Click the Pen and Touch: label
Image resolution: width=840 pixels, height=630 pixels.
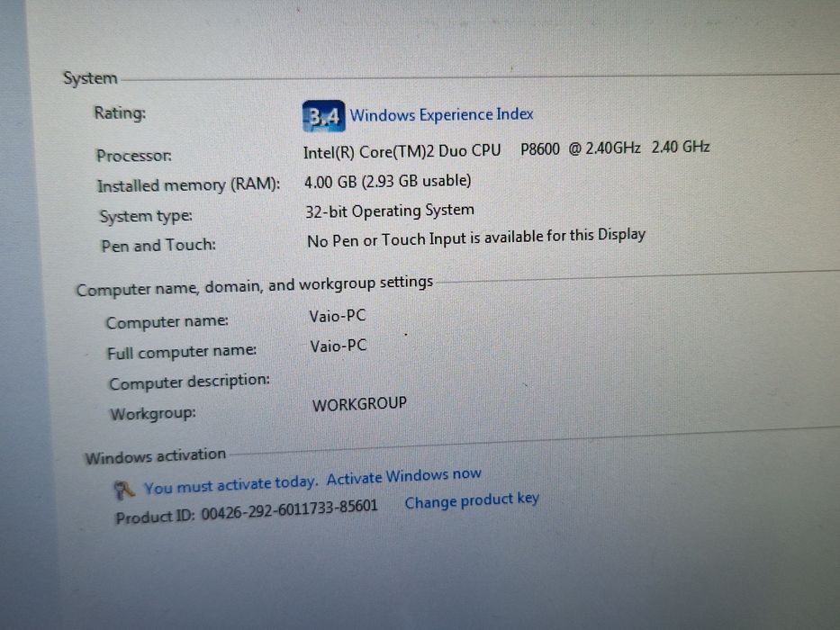coord(158,246)
